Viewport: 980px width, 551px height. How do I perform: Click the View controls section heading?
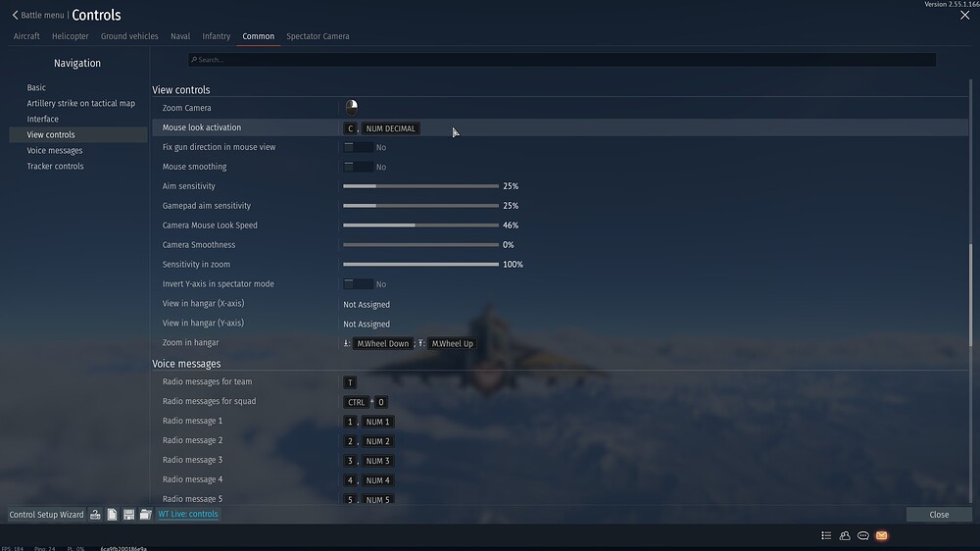pos(181,90)
